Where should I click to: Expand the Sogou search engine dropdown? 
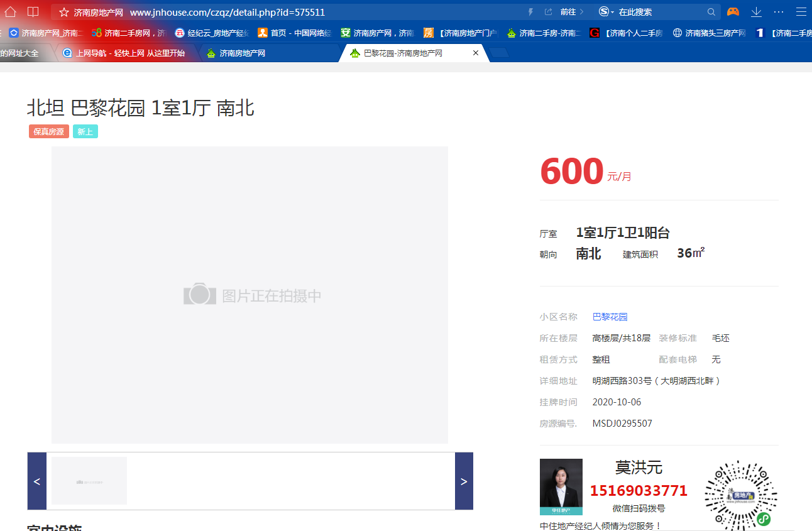[606, 12]
